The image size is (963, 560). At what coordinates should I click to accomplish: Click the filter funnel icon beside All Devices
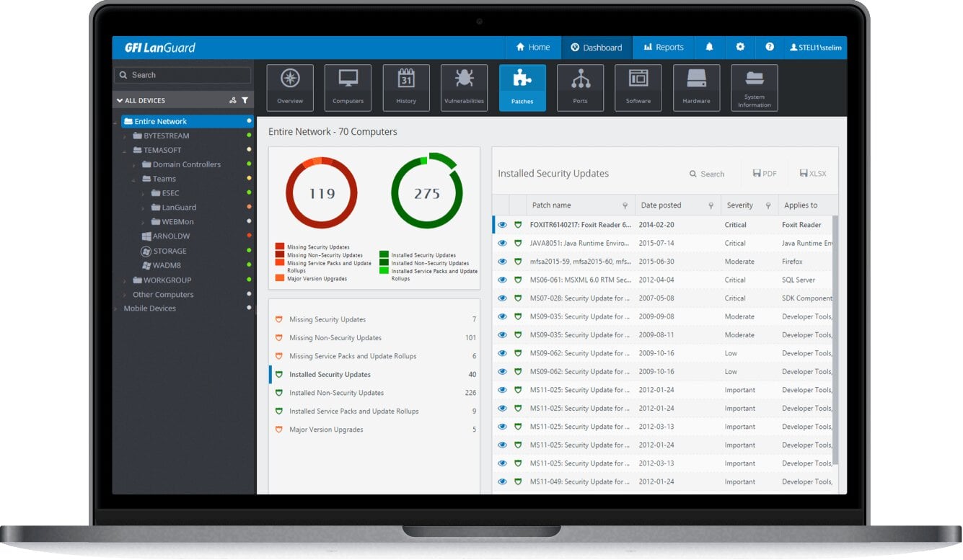pyautogui.click(x=245, y=100)
